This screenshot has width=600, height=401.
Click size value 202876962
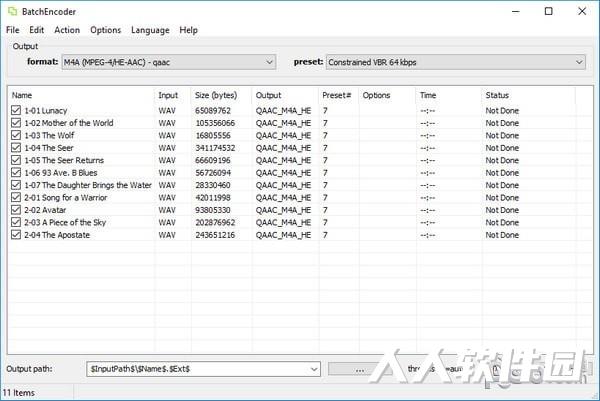pos(215,222)
